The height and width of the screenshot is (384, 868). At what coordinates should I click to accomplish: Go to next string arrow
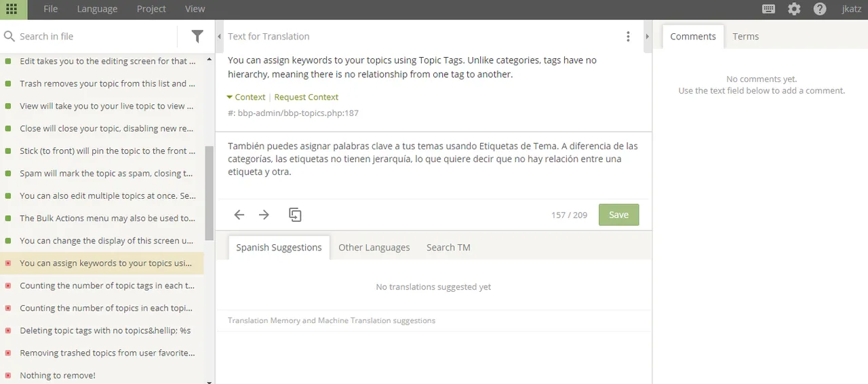click(x=264, y=215)
